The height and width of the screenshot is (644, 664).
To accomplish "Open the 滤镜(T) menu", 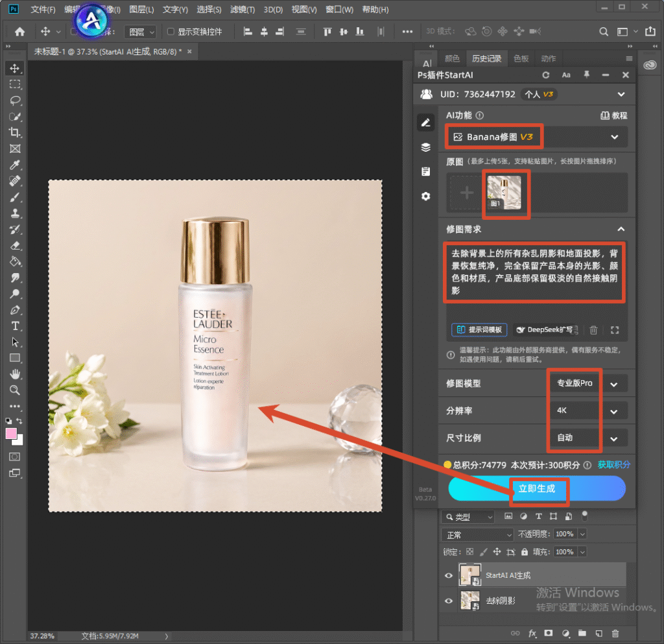I will [x=243, y=9].
